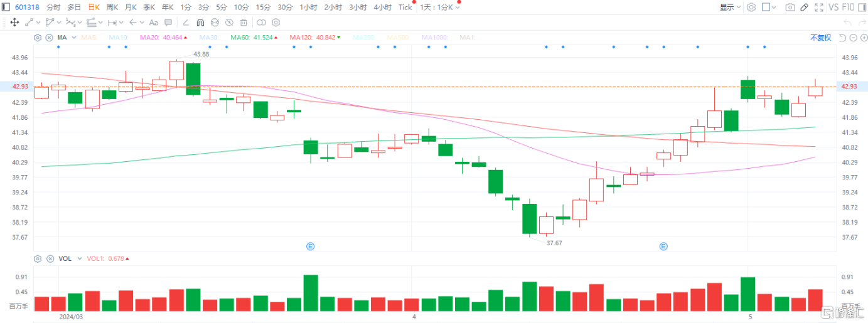Open drawing toolbar settings gear

tap(276, 23)
